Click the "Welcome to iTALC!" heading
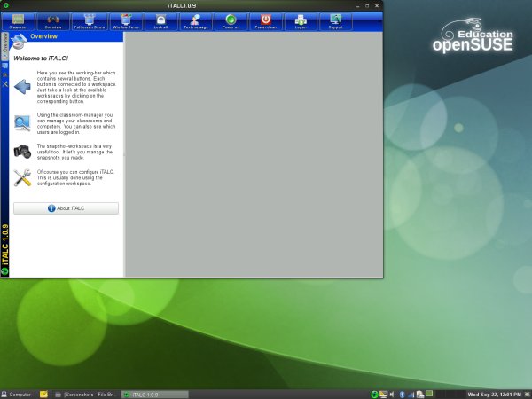 [x=41, y=59]
